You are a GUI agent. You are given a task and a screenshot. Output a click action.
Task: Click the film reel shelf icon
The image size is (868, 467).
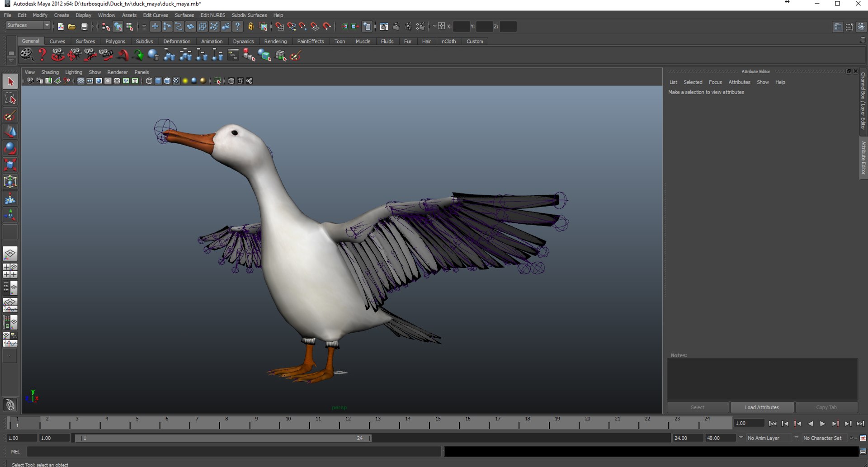27,55
